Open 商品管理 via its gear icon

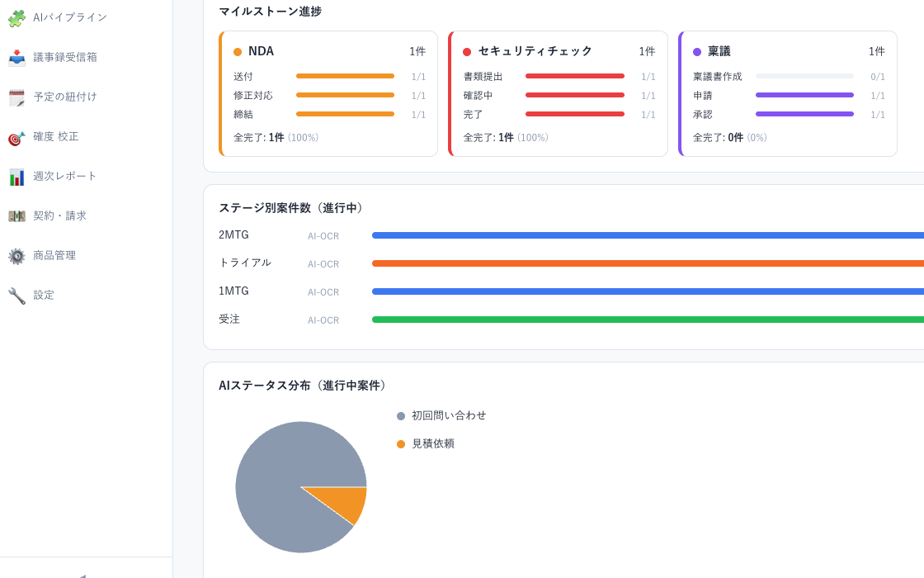(16, 255)
